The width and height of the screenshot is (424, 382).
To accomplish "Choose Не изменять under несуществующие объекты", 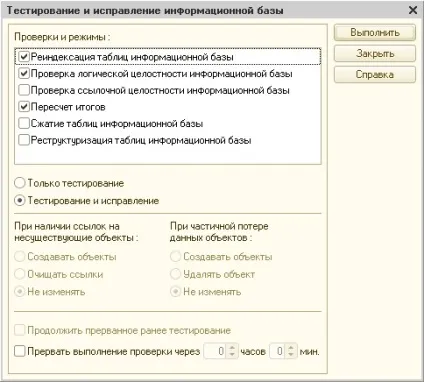I will click(x=20, y=292).
